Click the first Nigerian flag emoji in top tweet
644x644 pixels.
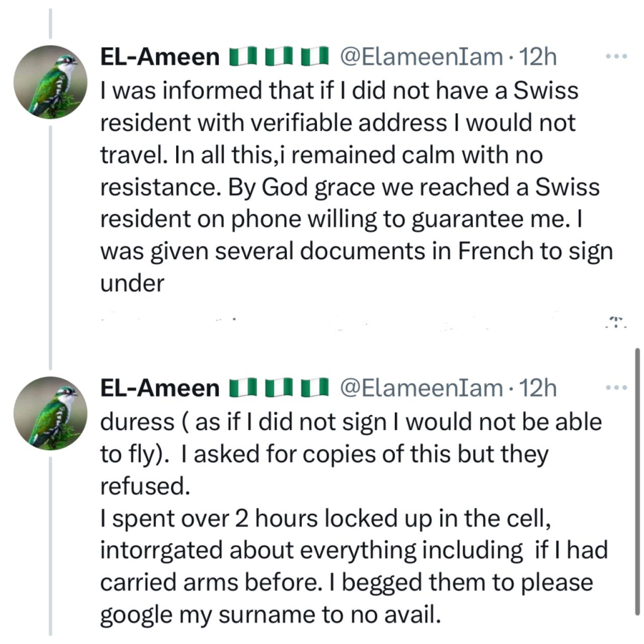tap(240, 58)
